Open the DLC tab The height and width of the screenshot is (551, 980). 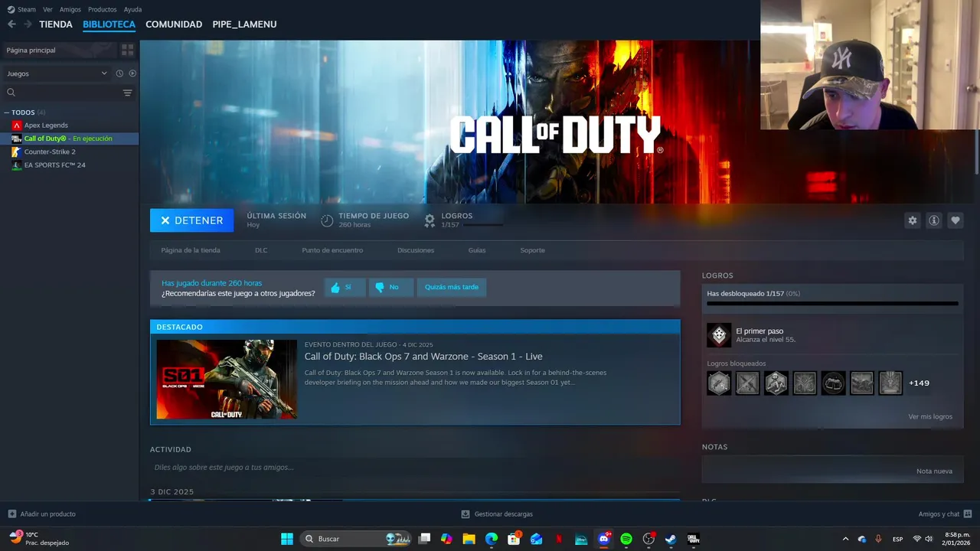click(261, 250)
